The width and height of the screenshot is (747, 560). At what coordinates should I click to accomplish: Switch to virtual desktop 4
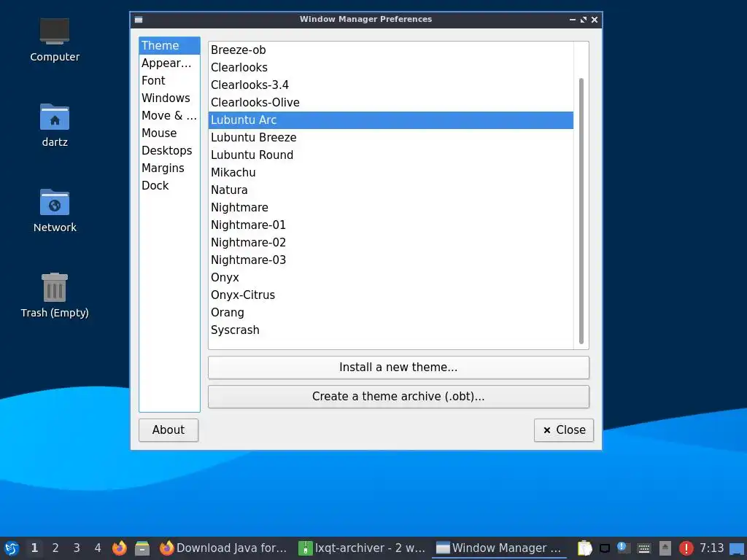tap(98, 548)
